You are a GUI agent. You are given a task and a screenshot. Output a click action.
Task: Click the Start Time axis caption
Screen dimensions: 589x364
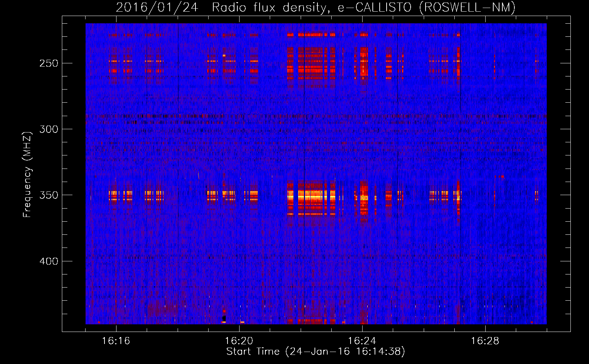316,352
